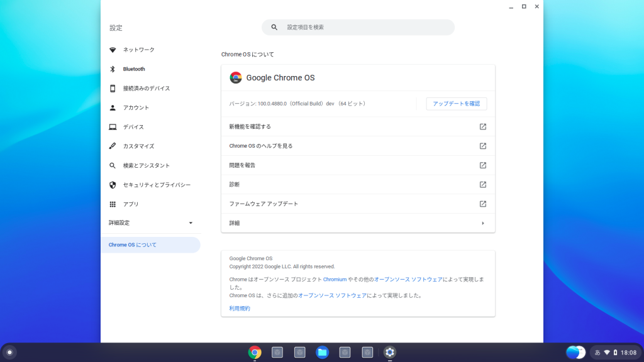The height and width of the screenshot is (362, 644).
Task: Select ネットワーク in the sidebar
Action: (139, 50)
